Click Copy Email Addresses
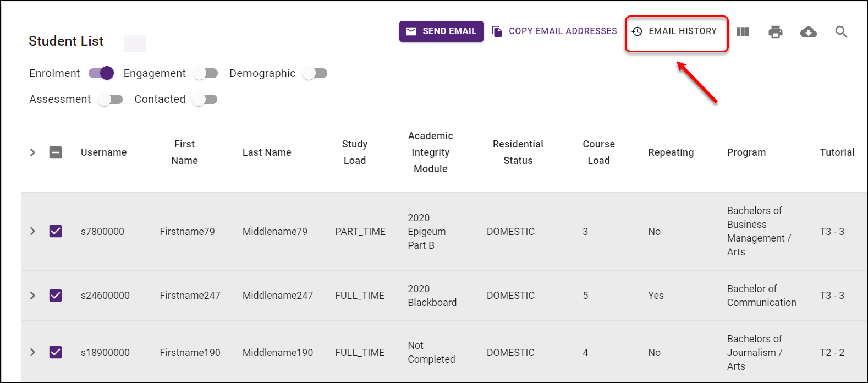The width and height of the screenshot is (868, 383). point(554,31)
